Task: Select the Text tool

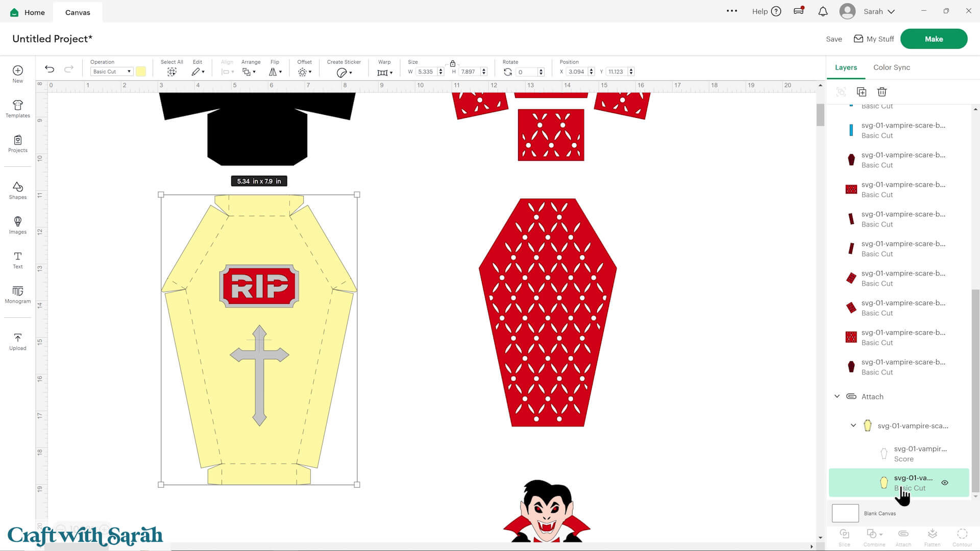Action: pyautogui.click(x=17, y=259)
